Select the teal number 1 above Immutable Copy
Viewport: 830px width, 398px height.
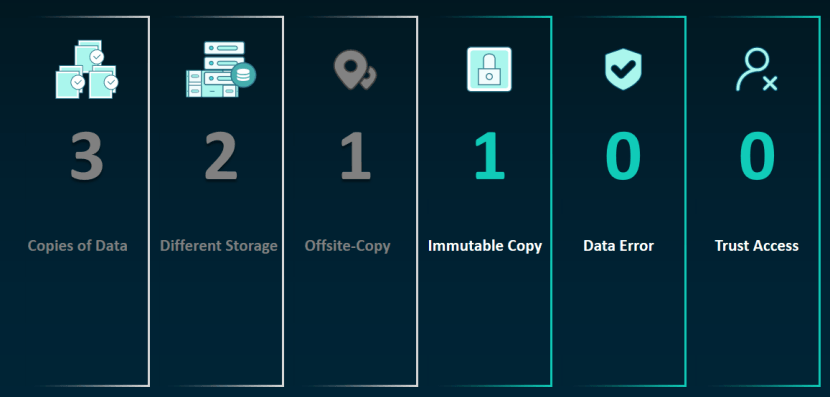(489, 156)
